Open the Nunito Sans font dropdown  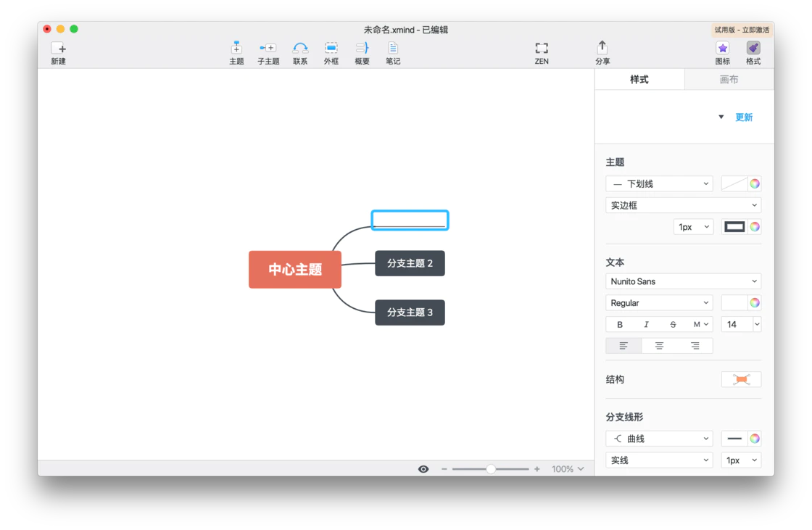pyautogui.click(x=683, y=281)
